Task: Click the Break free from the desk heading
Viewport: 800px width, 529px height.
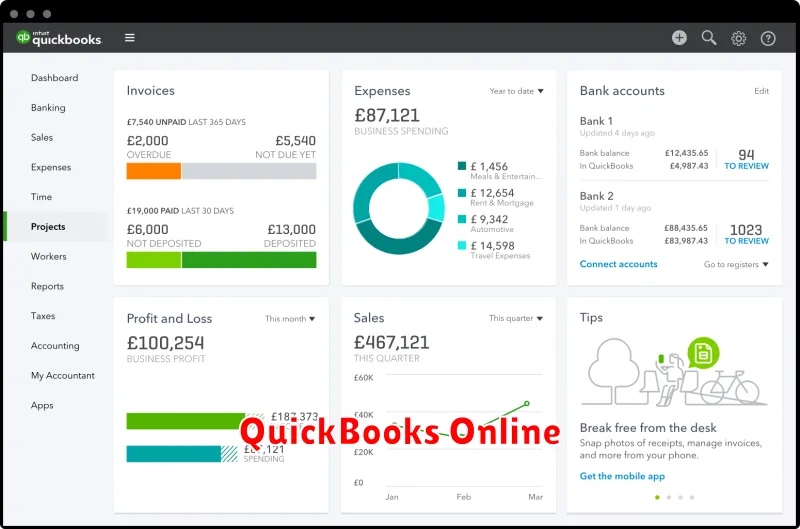Action: [648, 428]
